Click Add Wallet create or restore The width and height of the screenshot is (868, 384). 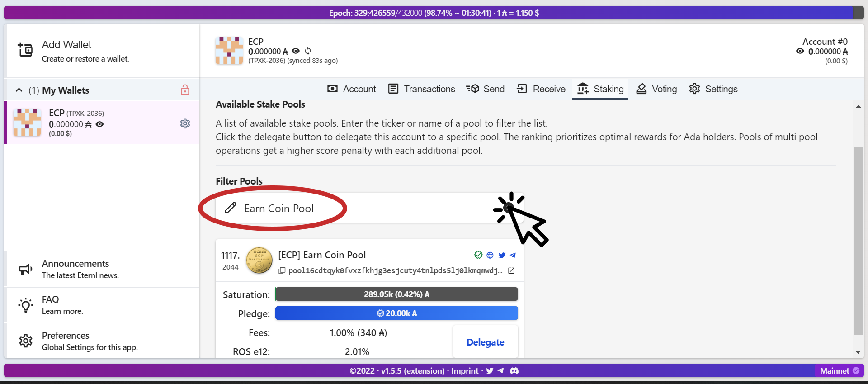click(102, 51)
